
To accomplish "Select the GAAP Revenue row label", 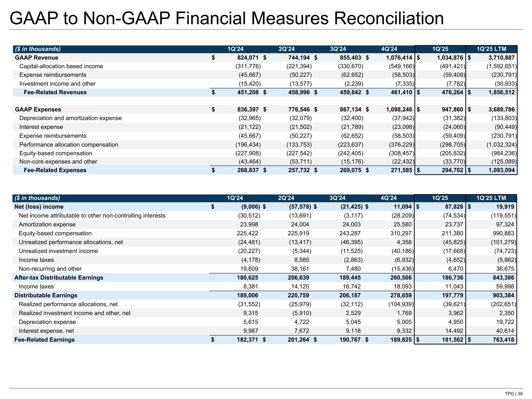I will tap(36, 58).
